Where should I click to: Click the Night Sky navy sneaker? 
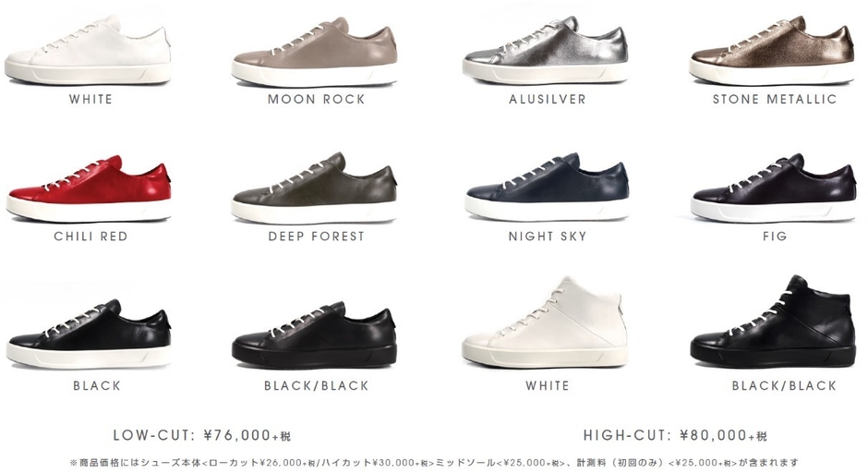[x=547, y=188]
